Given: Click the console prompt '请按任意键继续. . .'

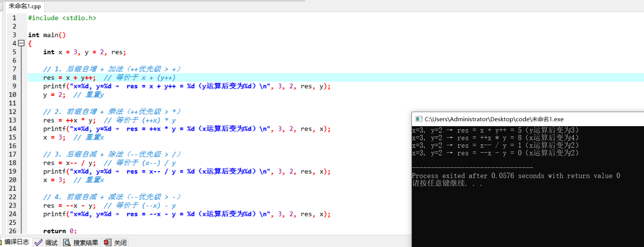Looking at the screenshot, I should (x=447, y=183).
